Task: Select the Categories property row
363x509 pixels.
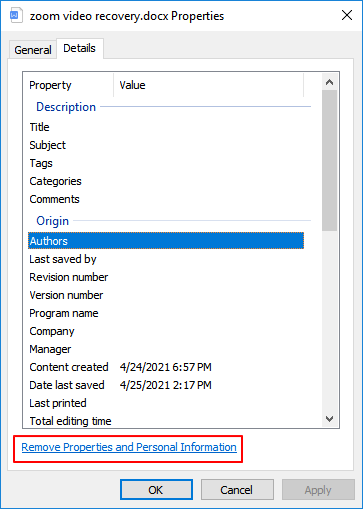Action: pyautogui.click(x=166, y=181)
